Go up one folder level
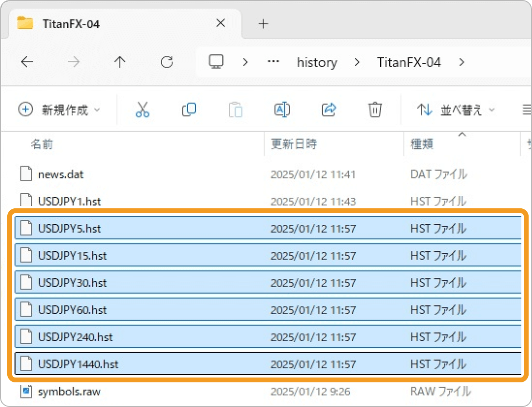 pos(120,62)
